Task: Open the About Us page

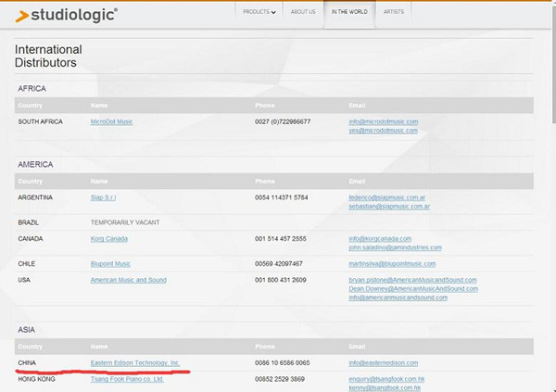Action: click(x=303, y=12)
